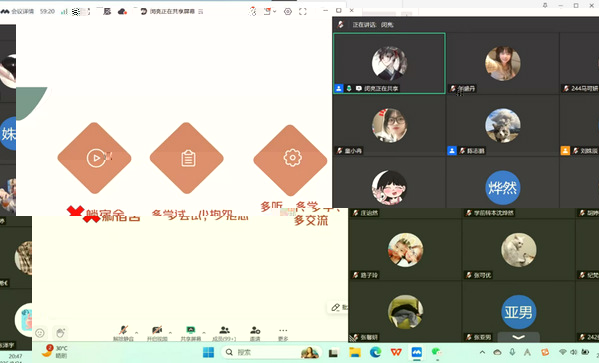Click the 正在讲话 speaking indicator label
Image resolution: width=599 pixels, height=363 pixels.
coord(373,25)
